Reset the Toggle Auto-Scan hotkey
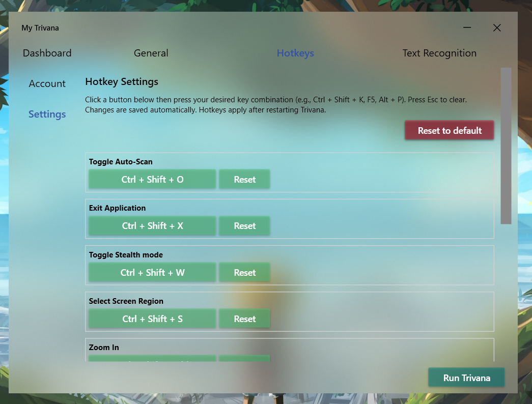The image size is (532, 404). click(x=245, y=179)
